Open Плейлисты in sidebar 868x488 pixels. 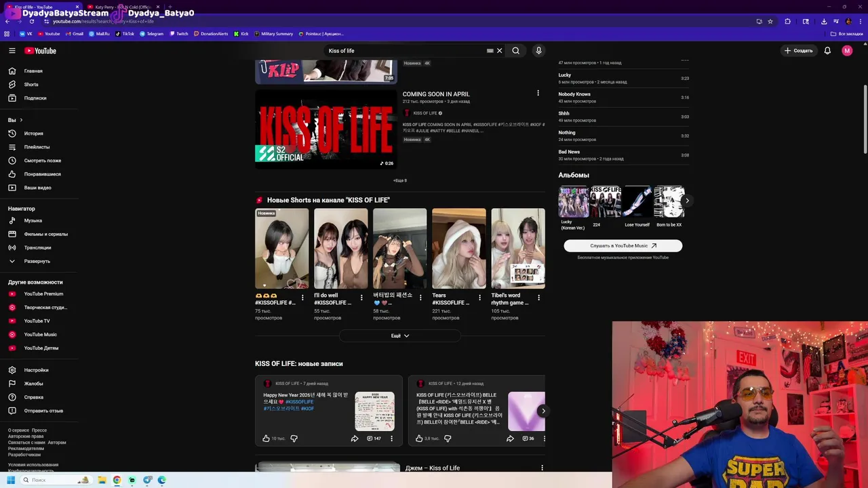38,147
